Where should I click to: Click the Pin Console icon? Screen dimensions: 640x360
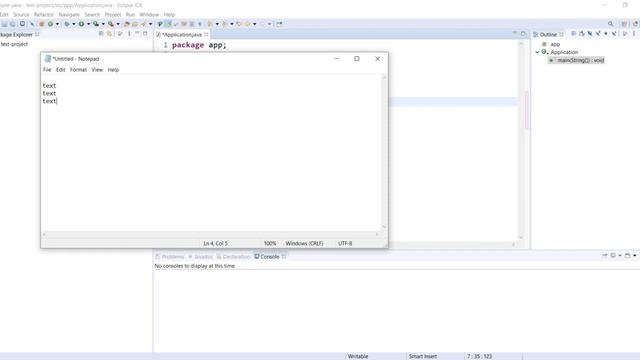604,256
